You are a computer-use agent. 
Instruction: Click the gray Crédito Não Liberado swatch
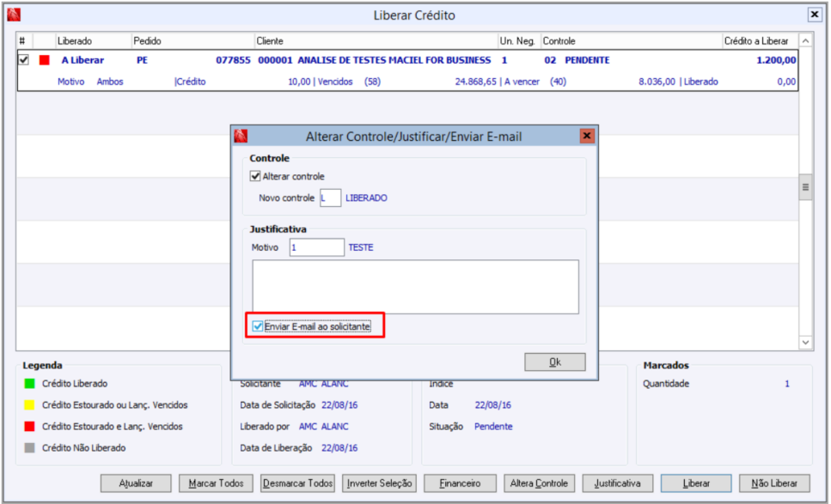point(30,448)
